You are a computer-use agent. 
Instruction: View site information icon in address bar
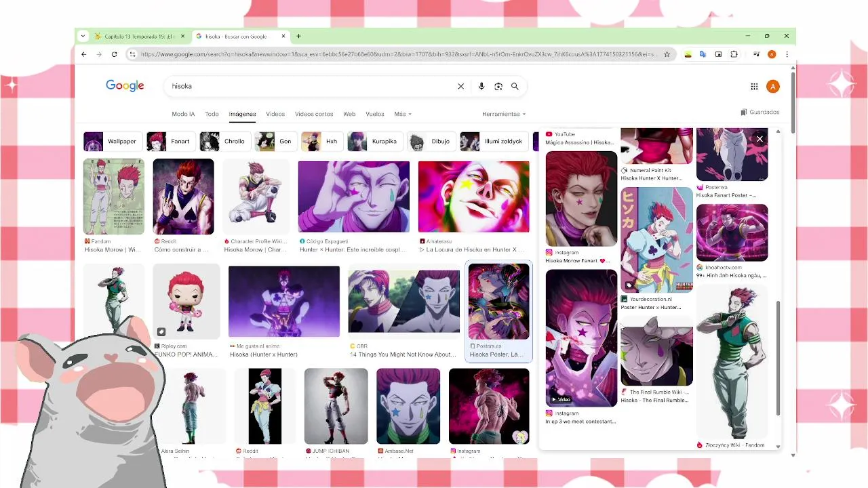pyautogui.click(x=132, y=54)
